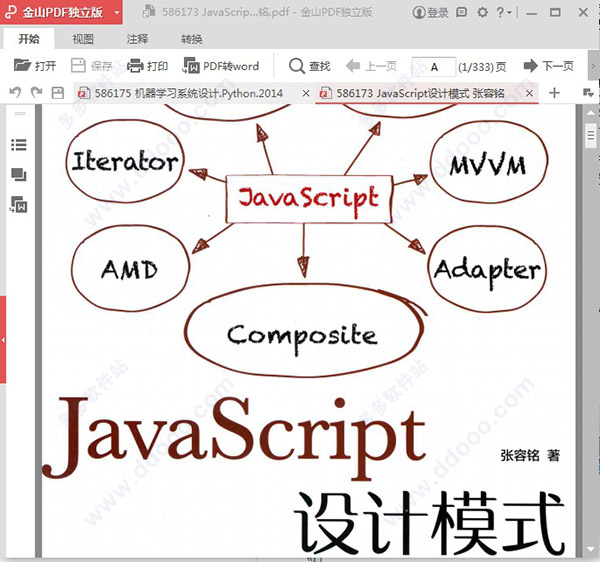Image resolution: width=600 pixels, height=562 pixels.
Task: Open the bookmarks outline sidebar icon
Action: coord(19,145)
